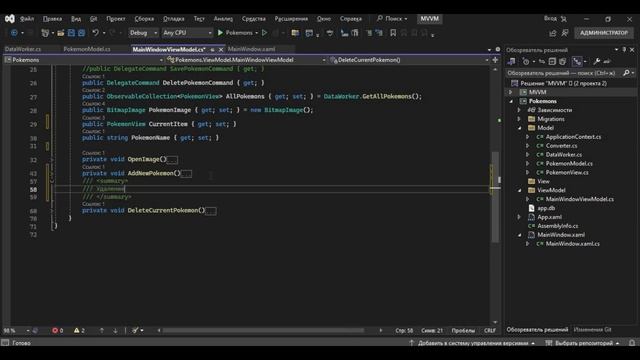Expand the Зависимости node
Viewport: 640px width, 360px height.
click(519, 110)
